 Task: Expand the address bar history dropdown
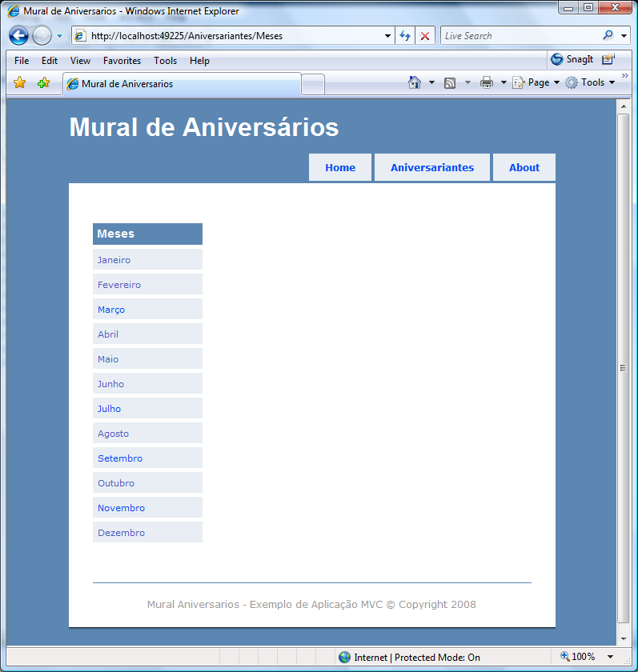point(387,36)
